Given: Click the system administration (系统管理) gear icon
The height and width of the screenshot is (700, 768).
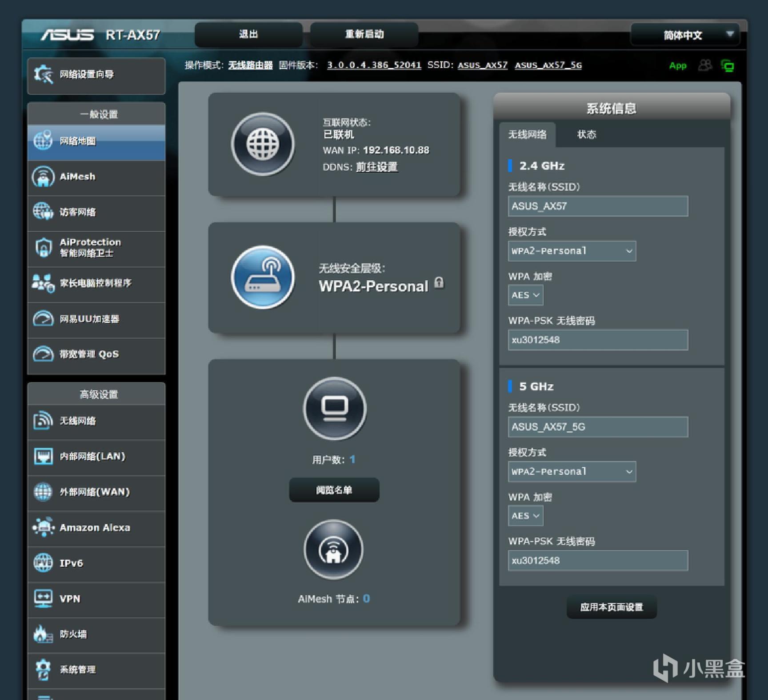Looking at the screenshot, I should (43, 669).
